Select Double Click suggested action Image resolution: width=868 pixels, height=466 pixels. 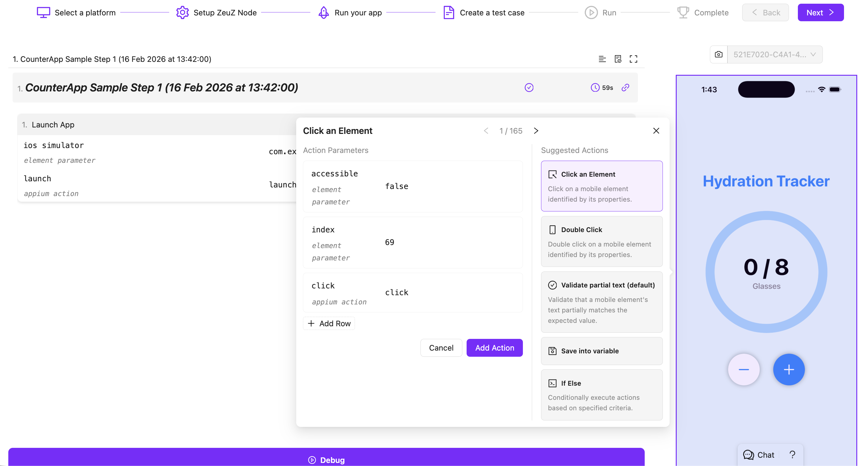601,241
